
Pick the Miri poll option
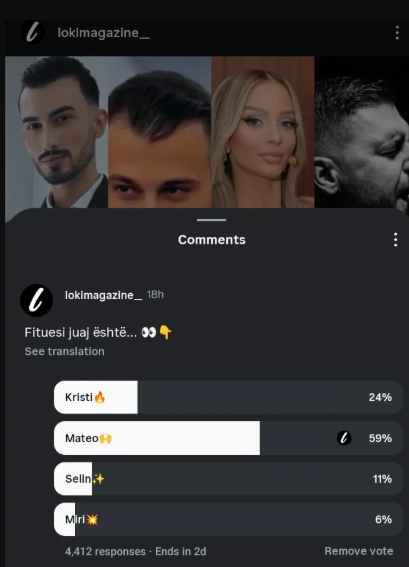point(228,519)
